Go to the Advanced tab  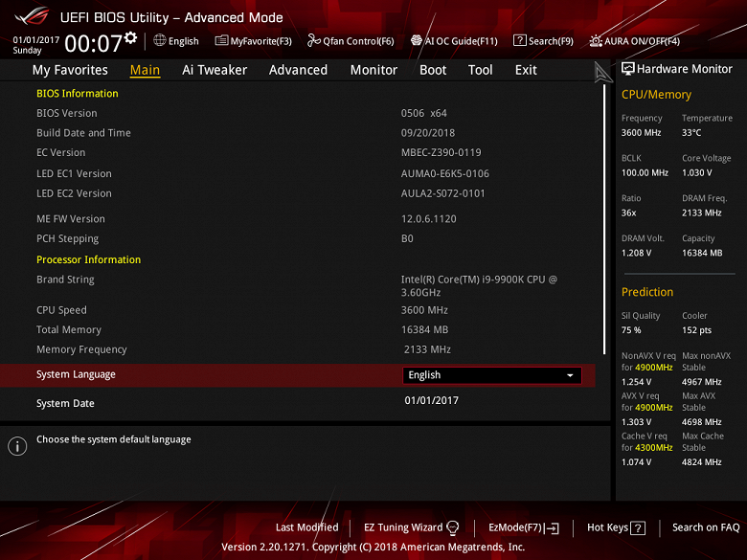click(x=298, y=70)
